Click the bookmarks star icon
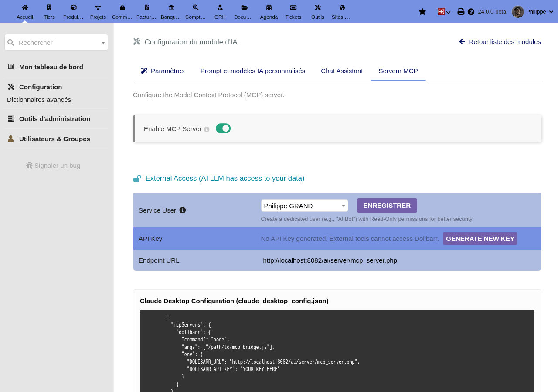558x392 pixels. tap(422, 12)
